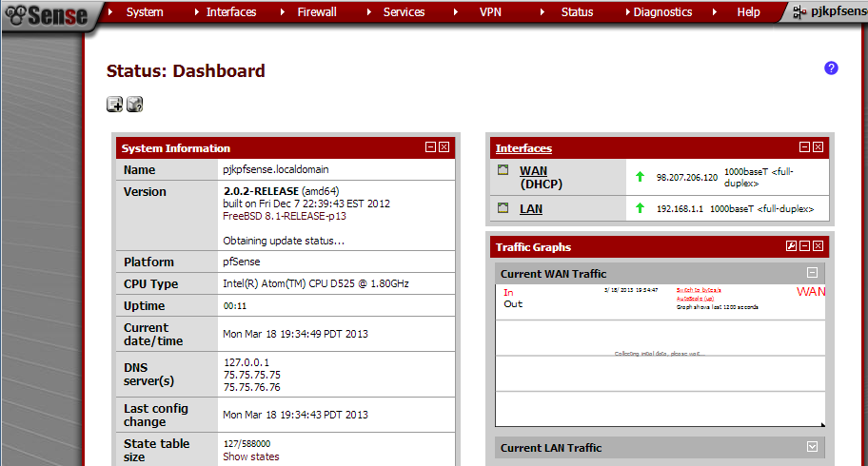Click the Show states link
The image size is (868, 466).
pos(250,456)
